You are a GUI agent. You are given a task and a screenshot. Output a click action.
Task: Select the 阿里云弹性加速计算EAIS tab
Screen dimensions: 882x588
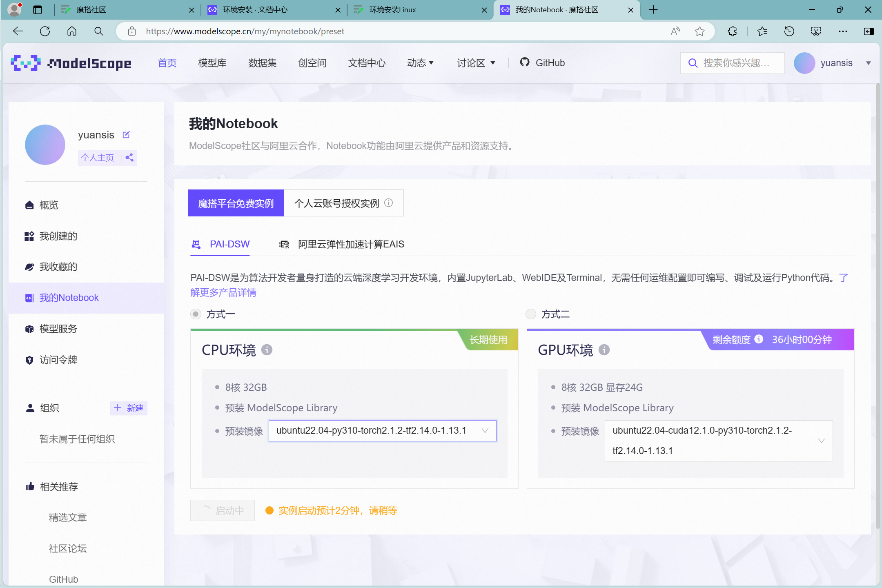click(x=342, y=244)
